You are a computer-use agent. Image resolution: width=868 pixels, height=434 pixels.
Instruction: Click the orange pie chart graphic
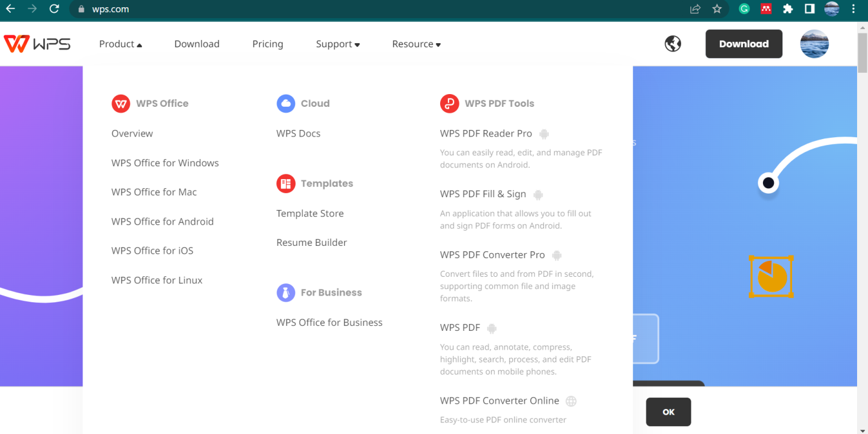click(771, 277)
